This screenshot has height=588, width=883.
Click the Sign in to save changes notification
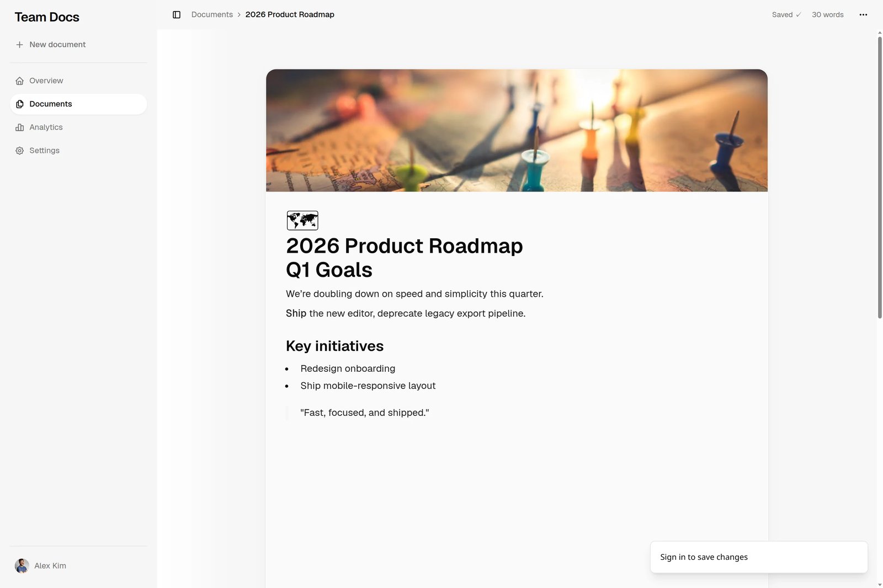point(759,557)
